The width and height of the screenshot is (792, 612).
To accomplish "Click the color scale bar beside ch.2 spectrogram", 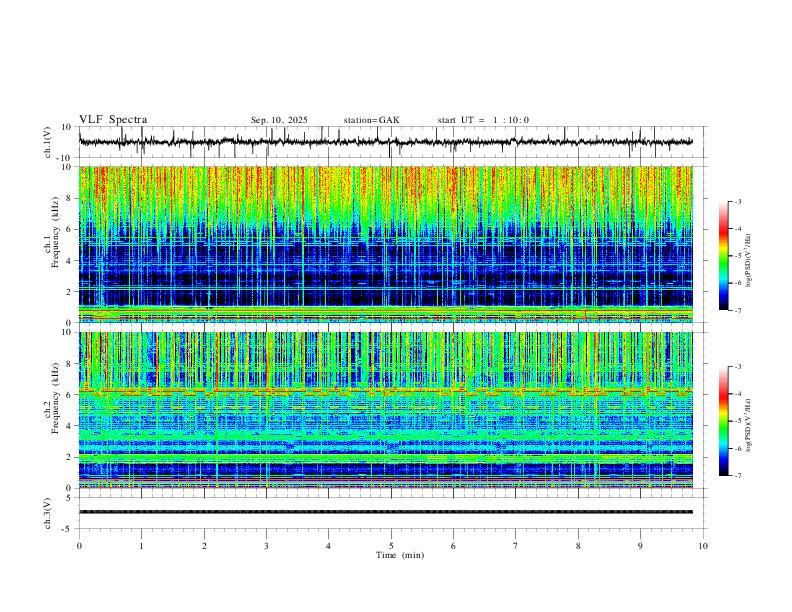I will (x=724, y=421).
